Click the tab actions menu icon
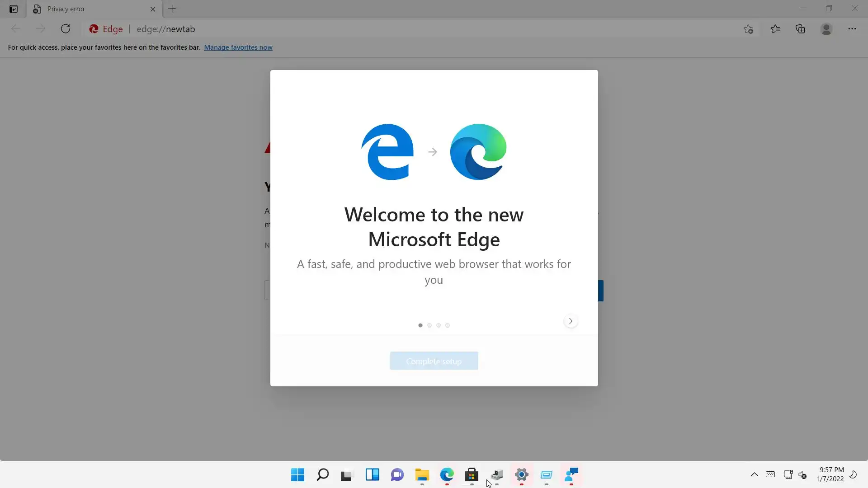 (14, 9)
